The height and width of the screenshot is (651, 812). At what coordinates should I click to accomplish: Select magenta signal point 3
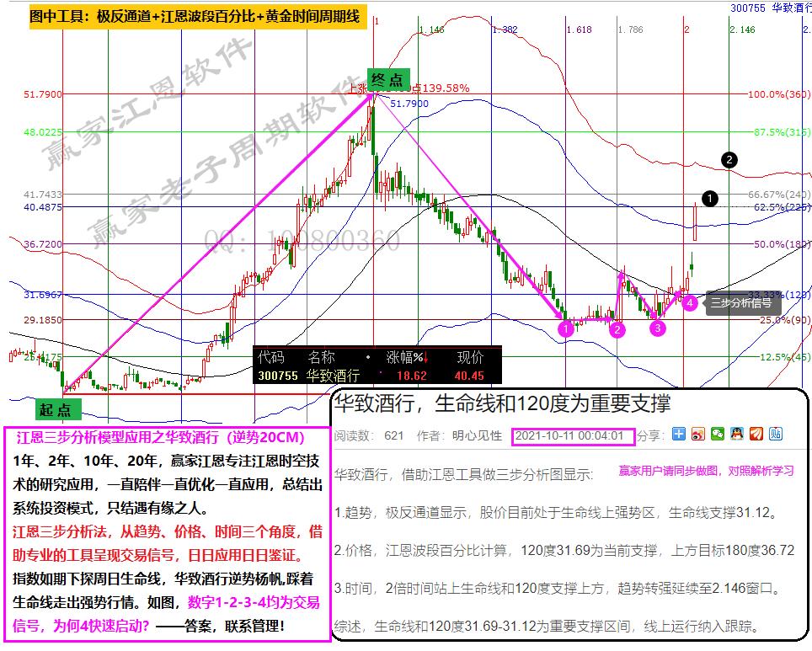pyautogui.click(x=657, y=328)
